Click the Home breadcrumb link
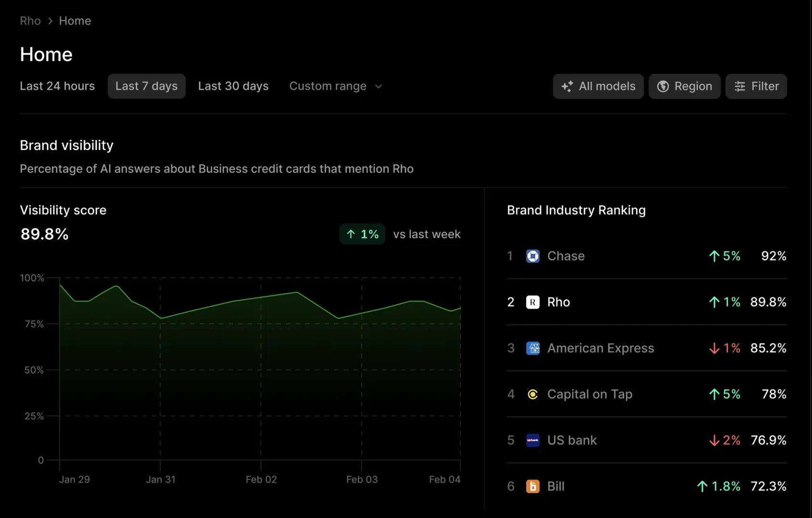This screenshot has height=518, width=812. [x=75, y=21]
